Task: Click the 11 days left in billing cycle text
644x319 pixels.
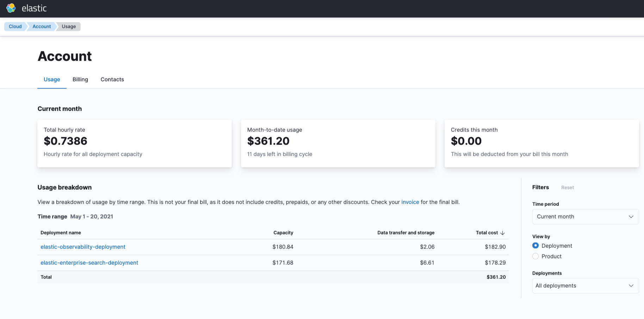Action: tap(280, 154)
